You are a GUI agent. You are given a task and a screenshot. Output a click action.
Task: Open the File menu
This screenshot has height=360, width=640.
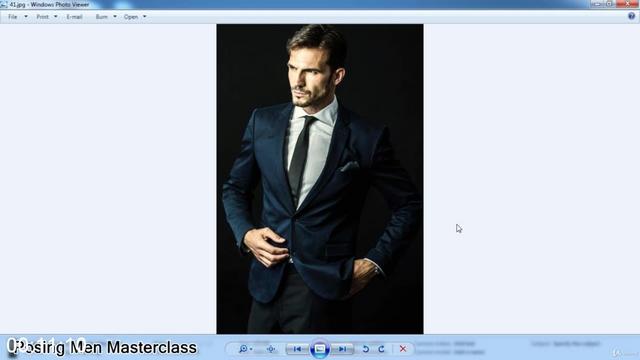point(13,17)
